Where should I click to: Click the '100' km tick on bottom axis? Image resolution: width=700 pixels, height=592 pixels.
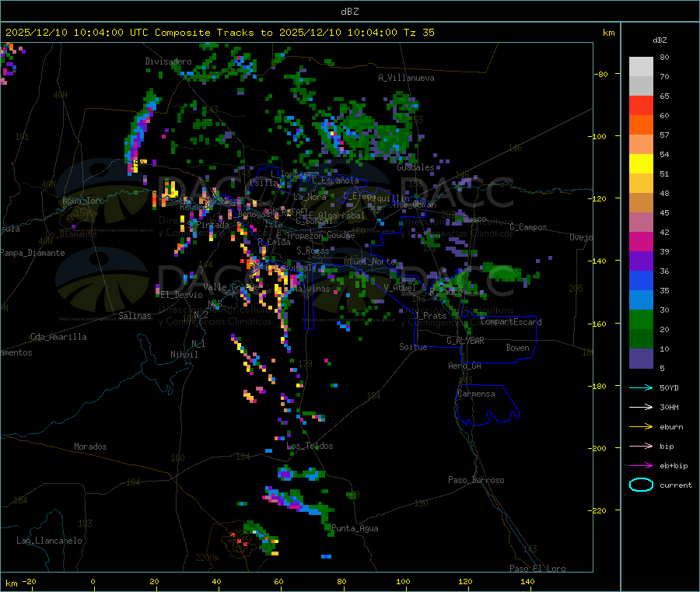click(x=403, y=581)
